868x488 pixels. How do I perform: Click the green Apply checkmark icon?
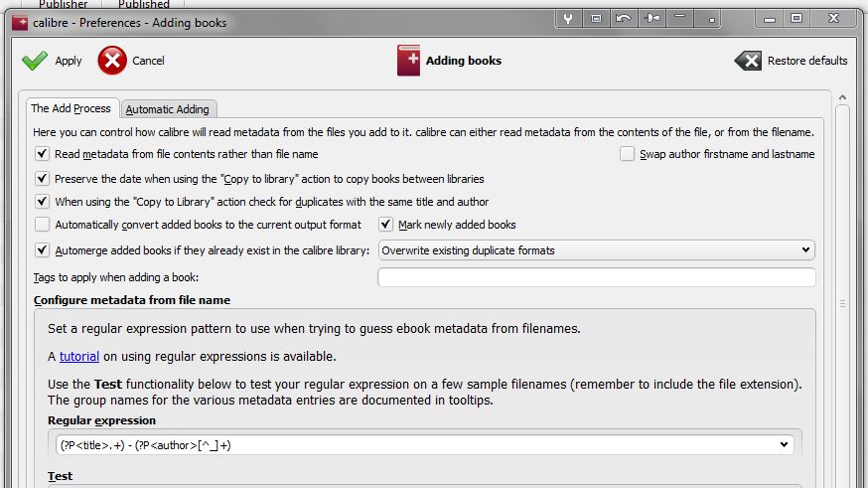35,61
